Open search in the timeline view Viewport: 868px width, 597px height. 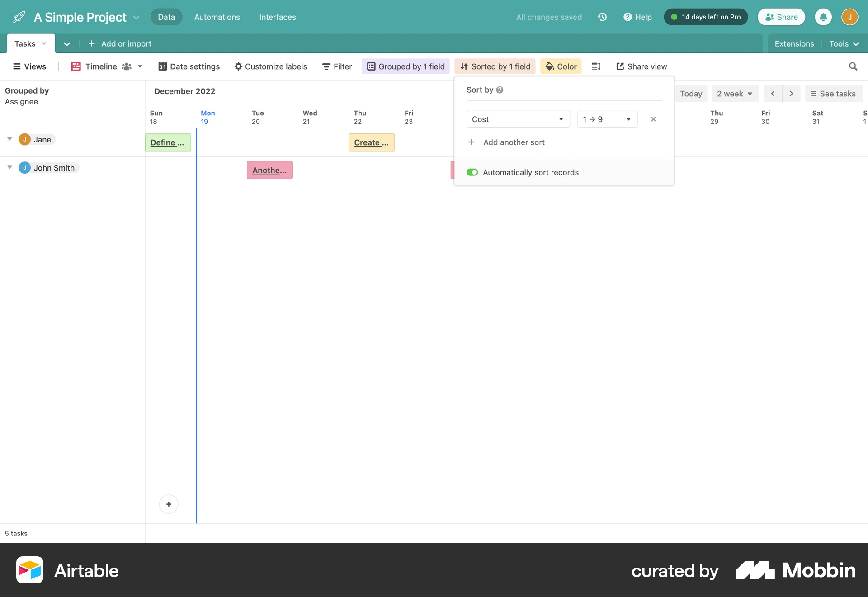853,66
